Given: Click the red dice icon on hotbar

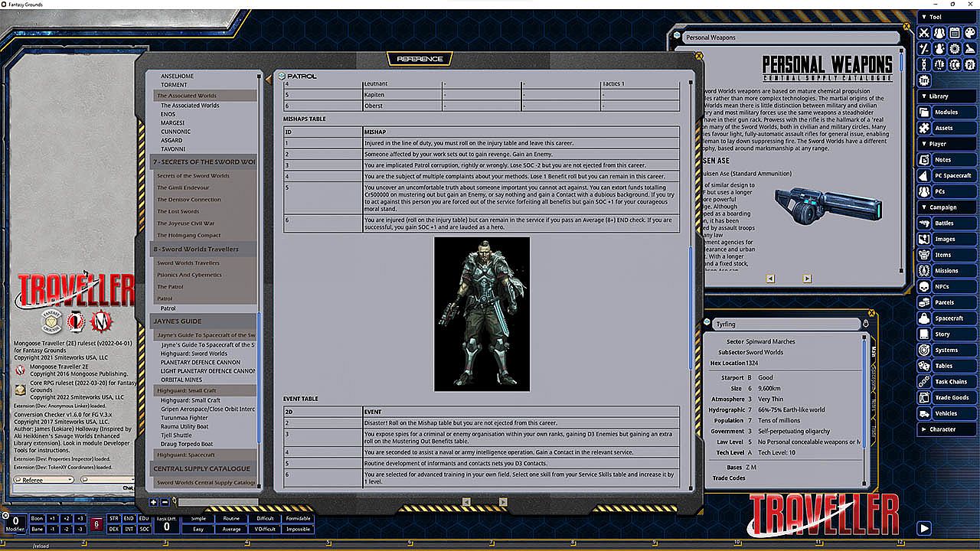Looking at the screenshot, I should [96, 524].
